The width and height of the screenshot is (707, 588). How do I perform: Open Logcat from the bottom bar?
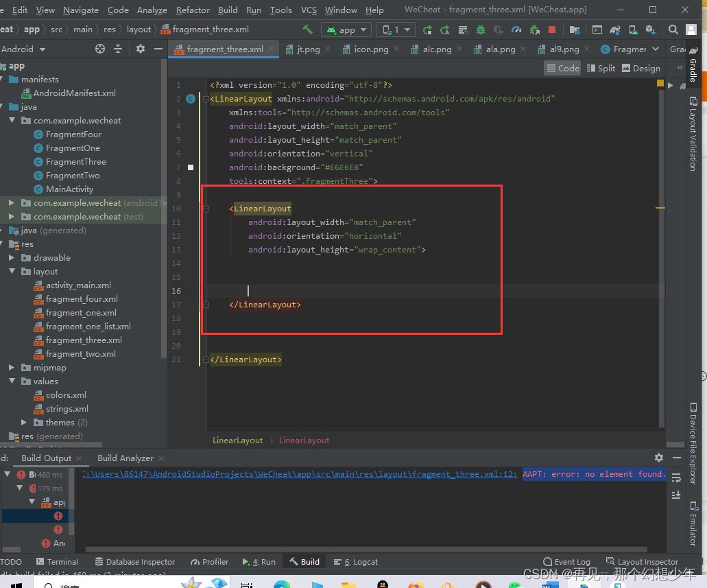coord(360,561)
